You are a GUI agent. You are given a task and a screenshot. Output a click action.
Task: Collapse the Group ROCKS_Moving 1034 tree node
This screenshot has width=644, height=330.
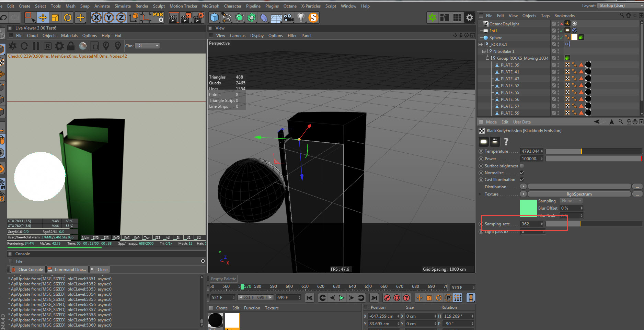[487, 58]
